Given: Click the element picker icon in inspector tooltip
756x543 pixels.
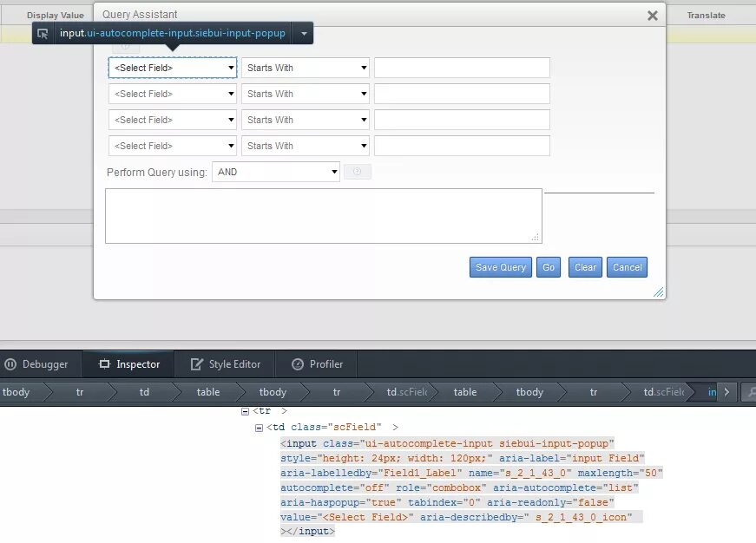Looking at the screenshot, I should click(x=43, y=33).
